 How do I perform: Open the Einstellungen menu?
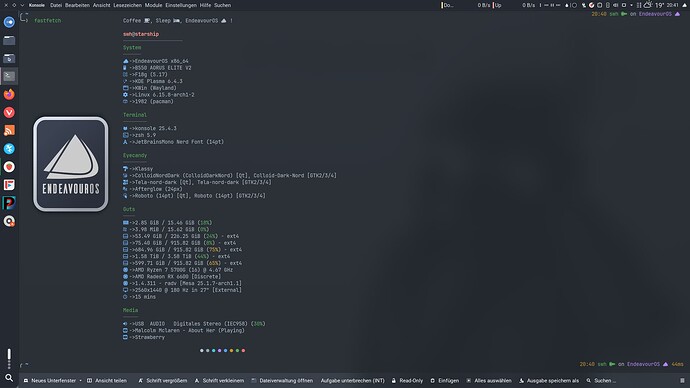coord(181,5)
